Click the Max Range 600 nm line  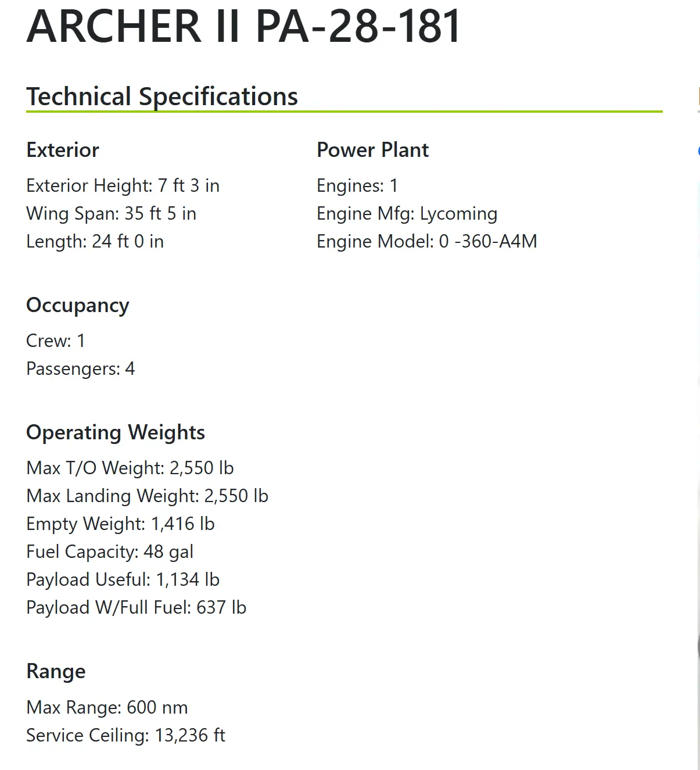[107, 707]
